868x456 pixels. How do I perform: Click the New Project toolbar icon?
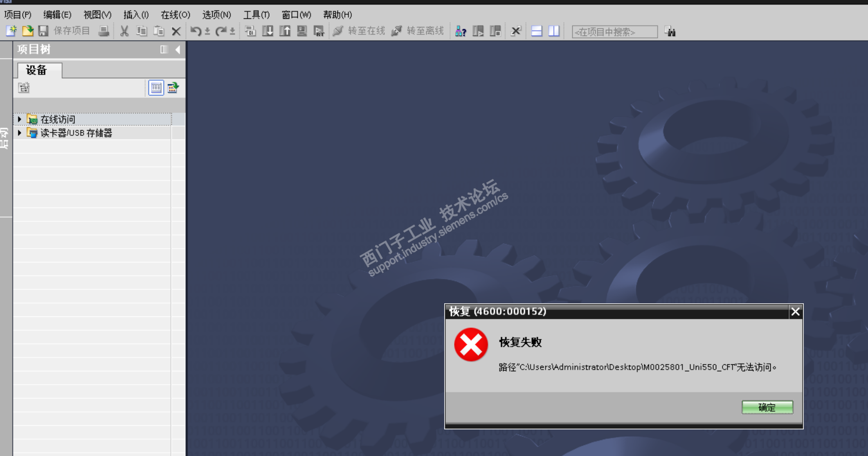(x=11, y=31)
